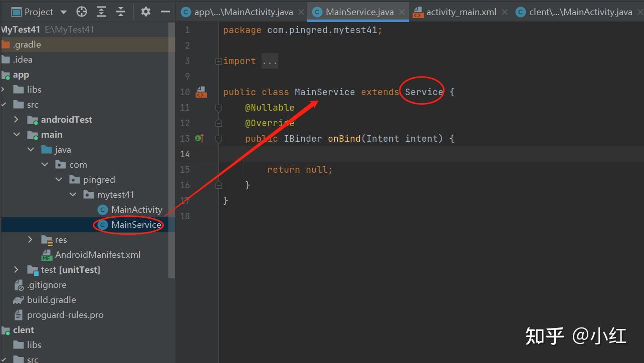The width and height of the screenshot is (644, 363).
Task: Select the res folder
Action: tap(61, 240)
